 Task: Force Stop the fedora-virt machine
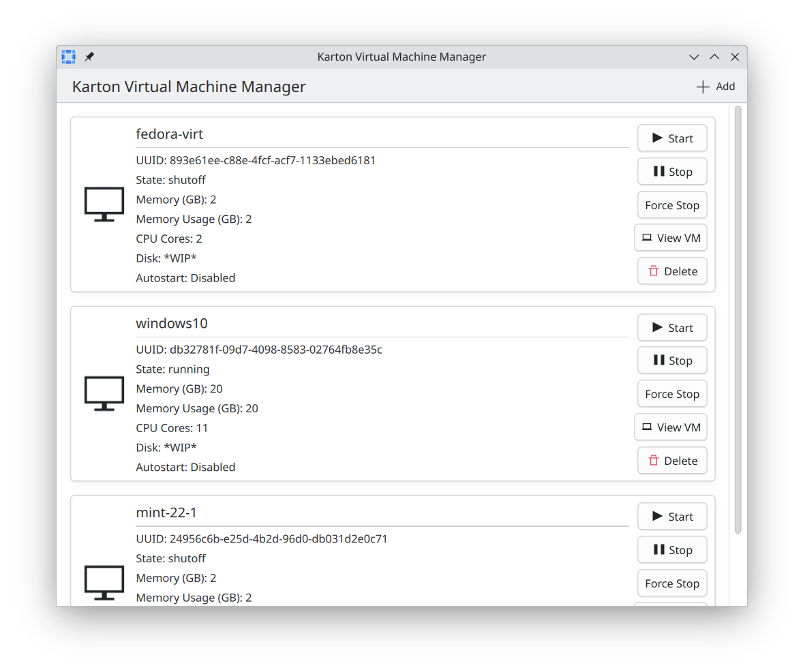(672, 205)
